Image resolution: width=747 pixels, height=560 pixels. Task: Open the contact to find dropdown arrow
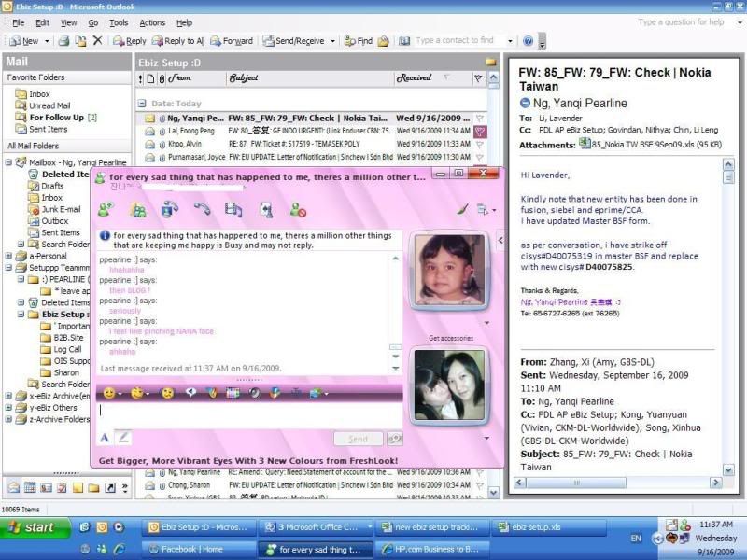(x=510, y=41)
